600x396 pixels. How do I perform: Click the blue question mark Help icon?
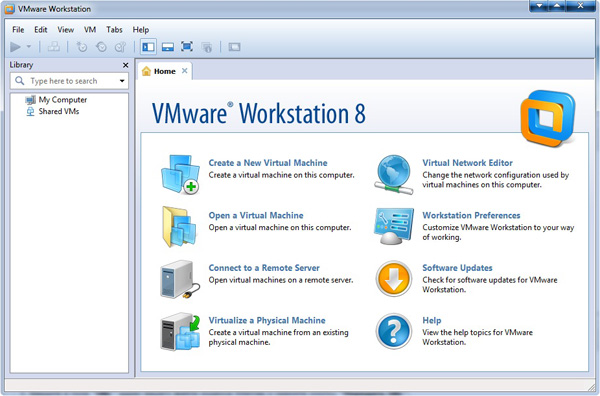tap(393, 331)
